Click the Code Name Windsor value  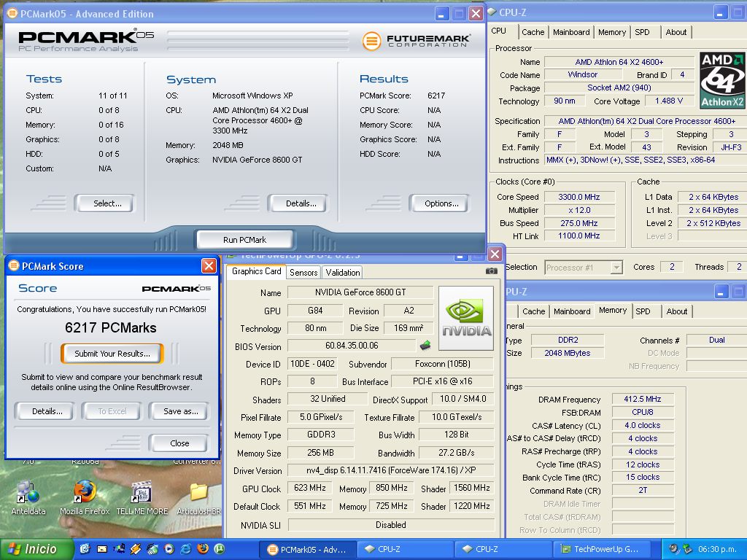pos(583,75)
